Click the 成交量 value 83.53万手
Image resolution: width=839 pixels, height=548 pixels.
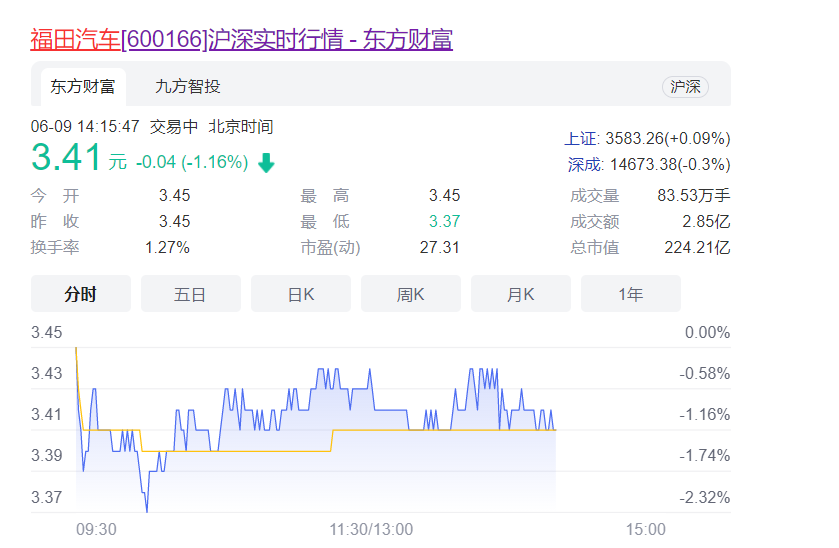(x=694, y=195)
